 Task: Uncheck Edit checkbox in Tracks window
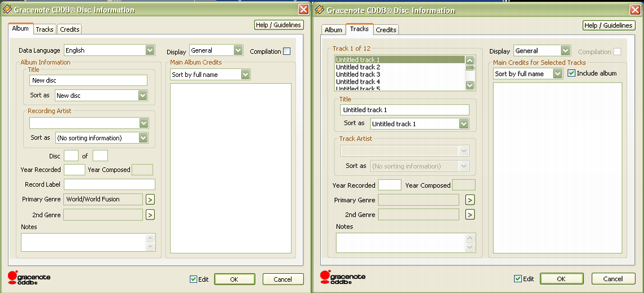pos(518,279)
